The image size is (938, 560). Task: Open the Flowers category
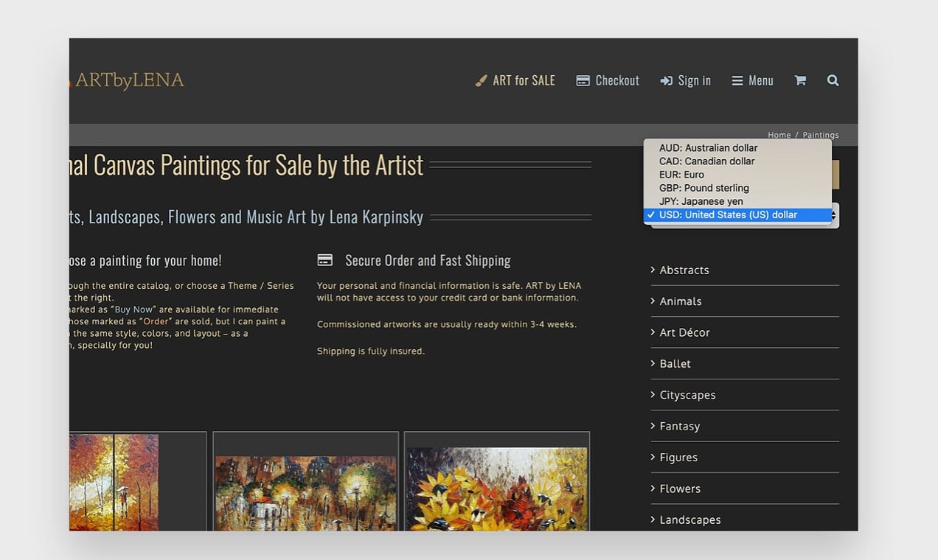tap(680, 489)
